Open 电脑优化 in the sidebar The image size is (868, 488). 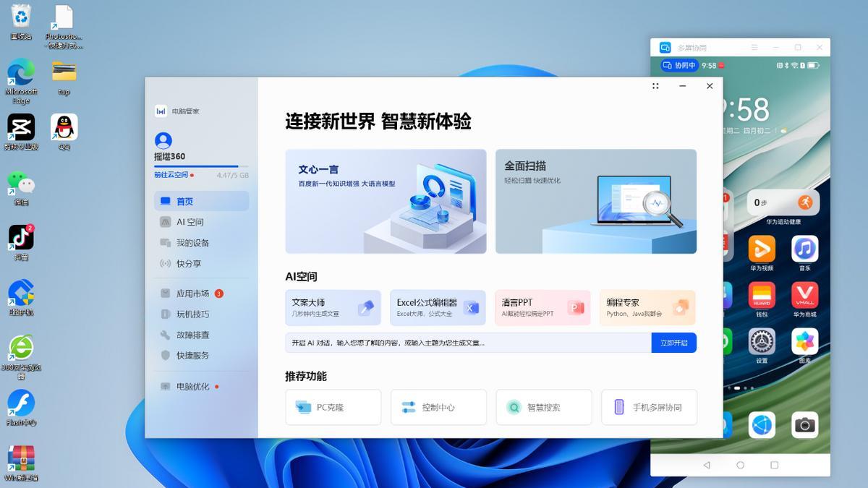click(x=201, y=386)
